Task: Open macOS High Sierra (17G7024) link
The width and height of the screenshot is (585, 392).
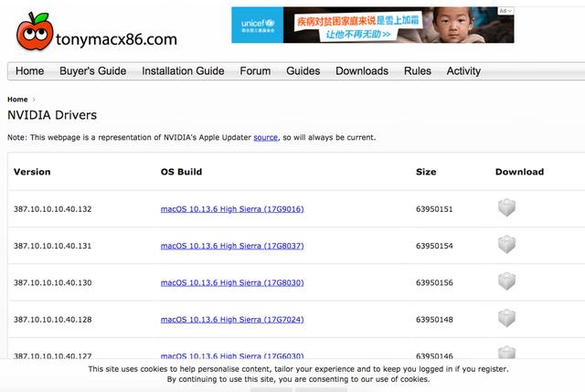Action: [232, 320]
